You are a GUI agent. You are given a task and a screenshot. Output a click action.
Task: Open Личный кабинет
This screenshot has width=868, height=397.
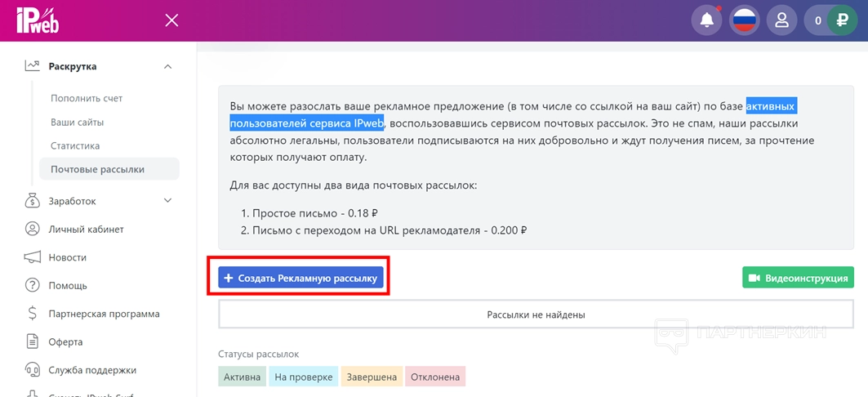(87, 230)
